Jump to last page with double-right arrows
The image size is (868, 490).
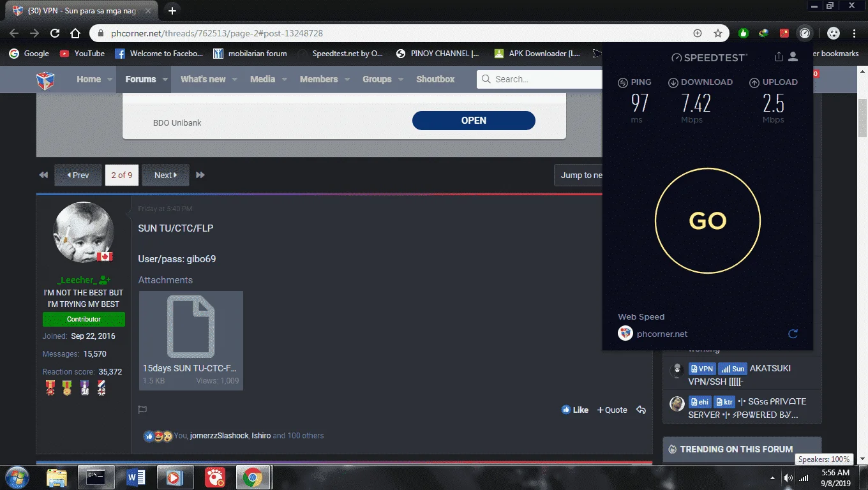[x=200, y=175]
